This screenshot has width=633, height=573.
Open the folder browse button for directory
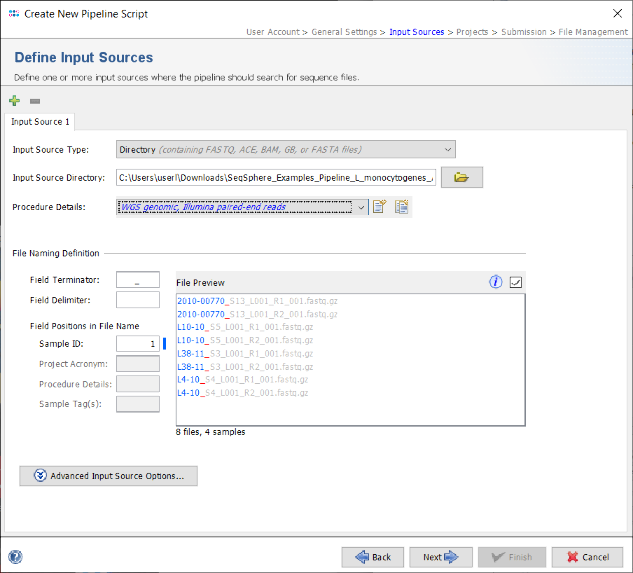click(461, 178)
